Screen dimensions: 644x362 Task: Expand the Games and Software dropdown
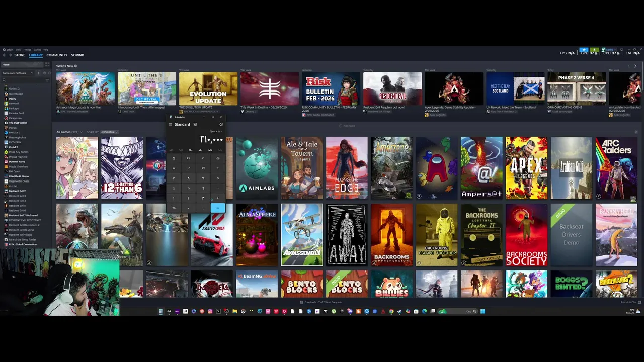tap(18, 73)
